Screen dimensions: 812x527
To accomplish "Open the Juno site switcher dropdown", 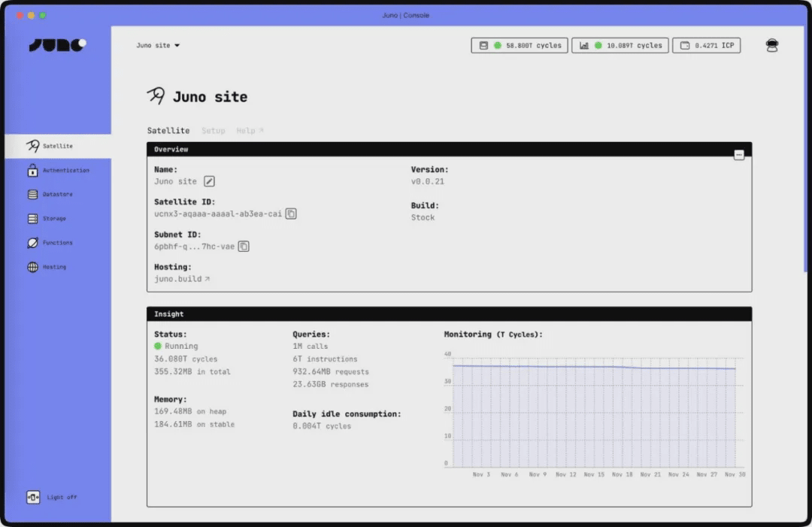I will pos(158,46).
